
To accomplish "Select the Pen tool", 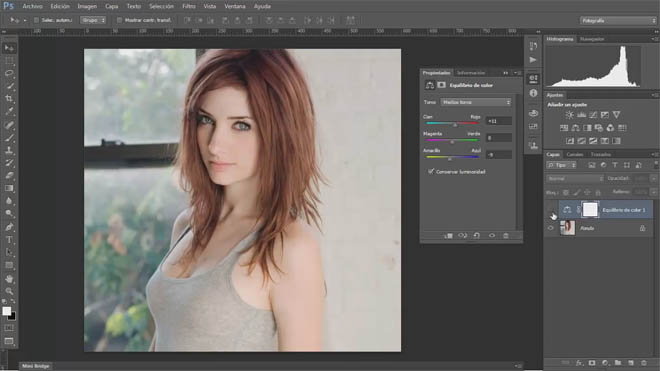I will pyautogui.click(x=9, y=227).
